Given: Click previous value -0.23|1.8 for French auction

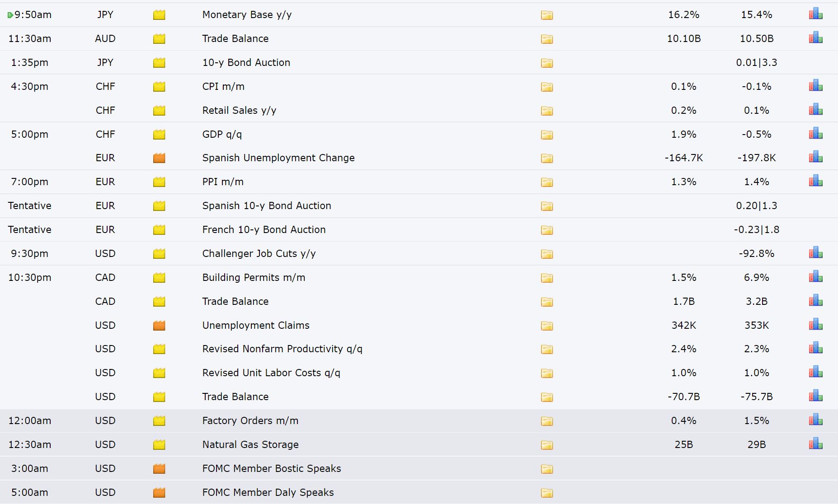Looking at the screenshot, I should click(757, 229).
